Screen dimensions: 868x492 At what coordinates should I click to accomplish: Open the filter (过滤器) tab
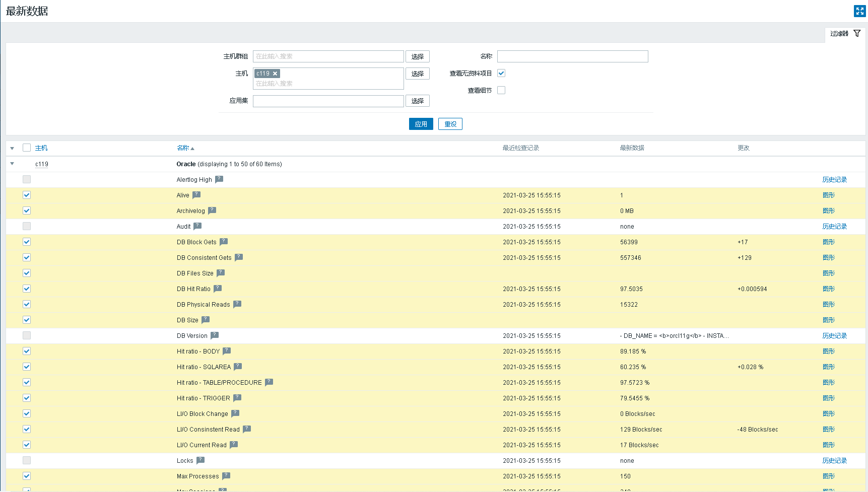845,34
